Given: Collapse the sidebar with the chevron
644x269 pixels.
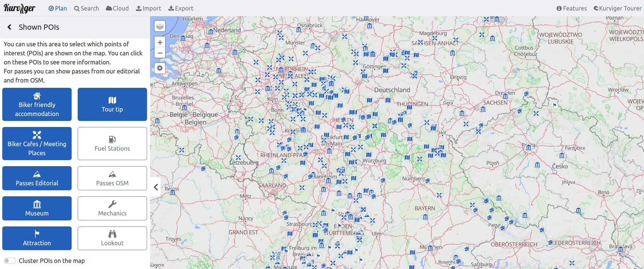Looking at the screenshot, I should click(156, 187).
